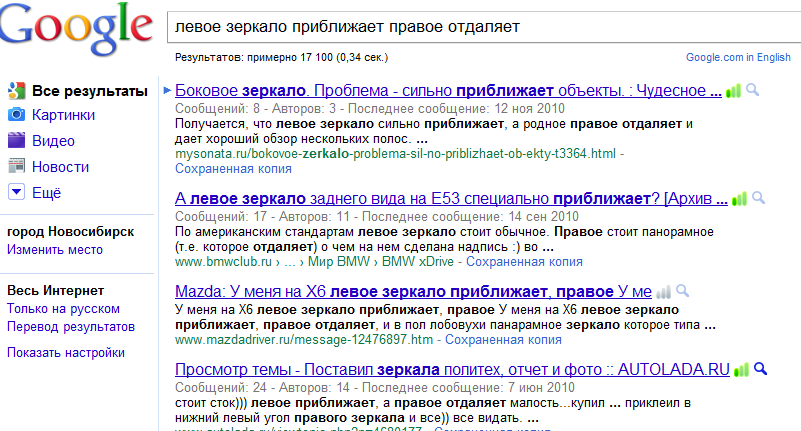Click the mysonata.ru green URL text
The width and height of the screenshot is (801, 431).
click(395, 154)
